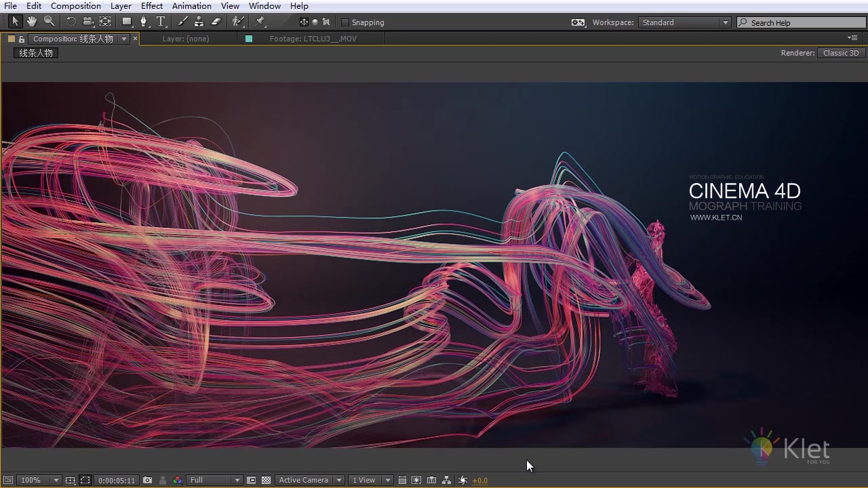
Task: Click the Reset Exposure aperture icon
Action: coord(462,480)
